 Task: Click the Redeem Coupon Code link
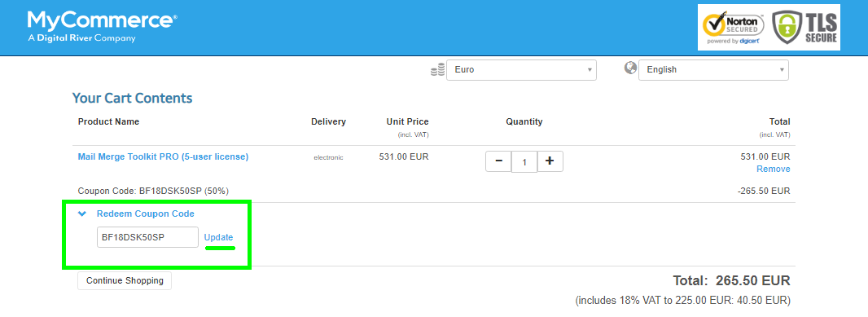[146, 214]
